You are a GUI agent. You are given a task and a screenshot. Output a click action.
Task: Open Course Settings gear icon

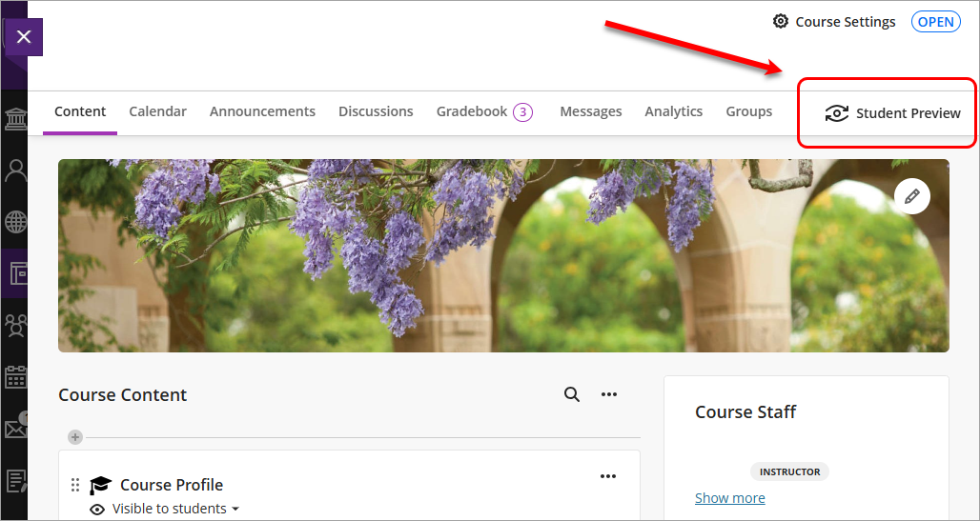tap(781, 21)
